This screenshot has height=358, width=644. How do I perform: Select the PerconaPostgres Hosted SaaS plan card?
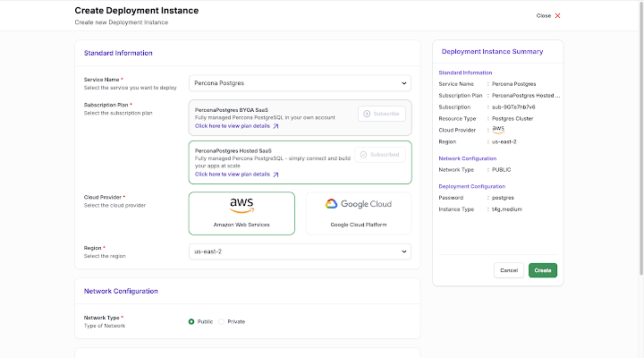point(300,162)
